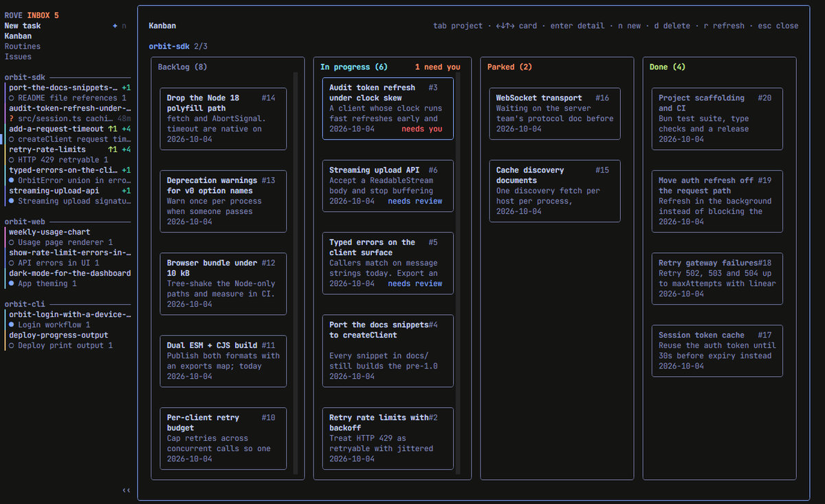Open the Routines view
This screenshot has height=504, width=825.
pyautogui.click(x=23, y=46)
